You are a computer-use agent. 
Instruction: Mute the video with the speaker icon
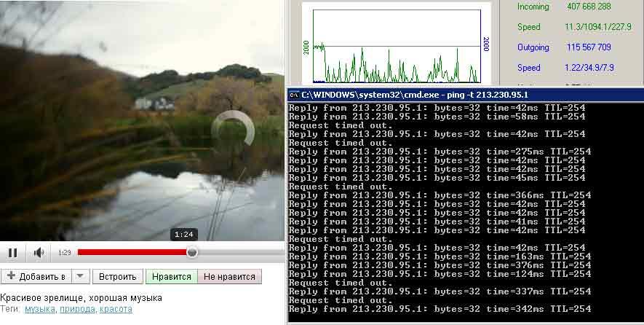point(39,253)
